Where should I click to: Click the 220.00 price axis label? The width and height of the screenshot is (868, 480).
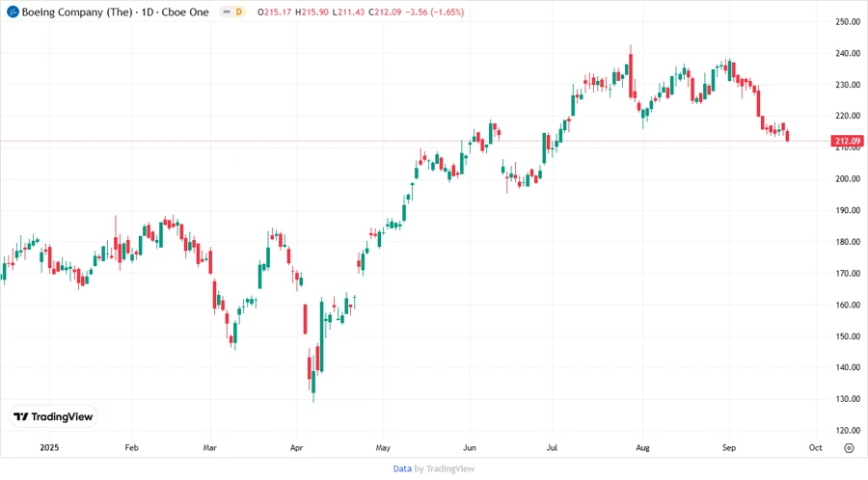(848, 116)
